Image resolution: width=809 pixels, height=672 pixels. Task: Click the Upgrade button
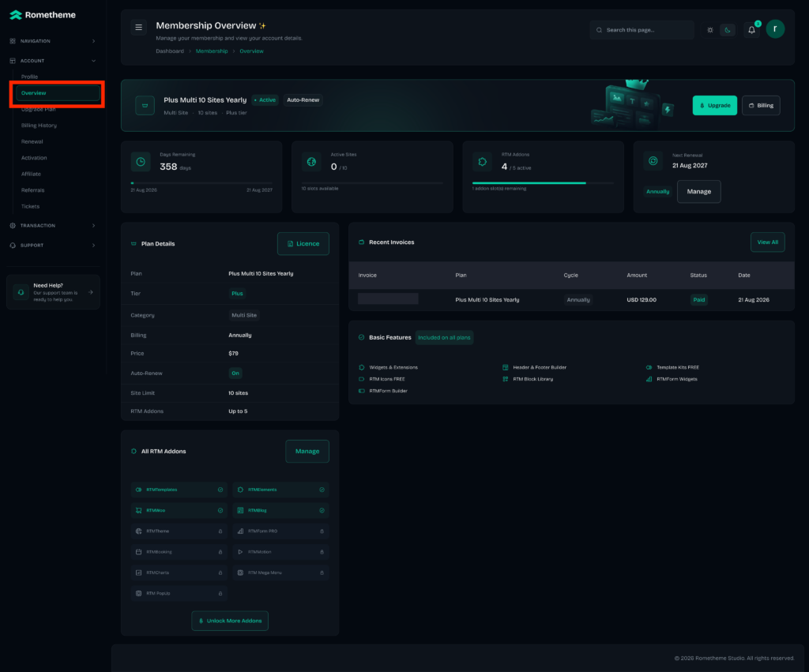[714, 105]
